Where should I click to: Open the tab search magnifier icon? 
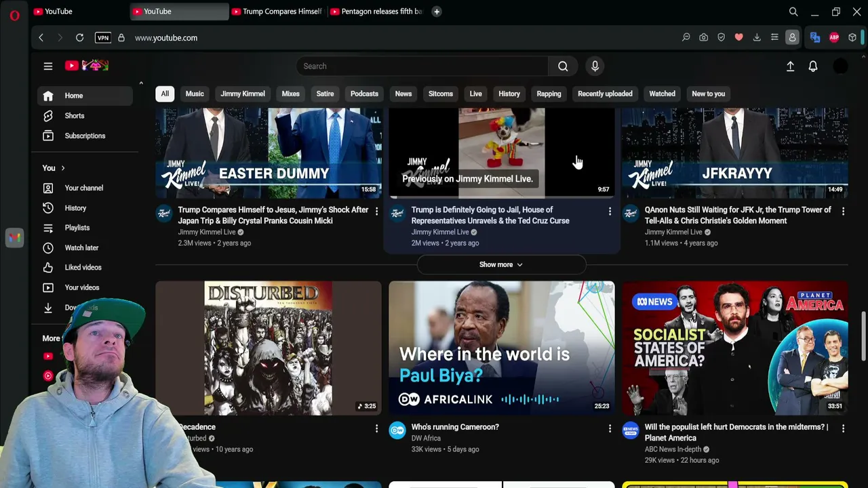coord(793,12)
